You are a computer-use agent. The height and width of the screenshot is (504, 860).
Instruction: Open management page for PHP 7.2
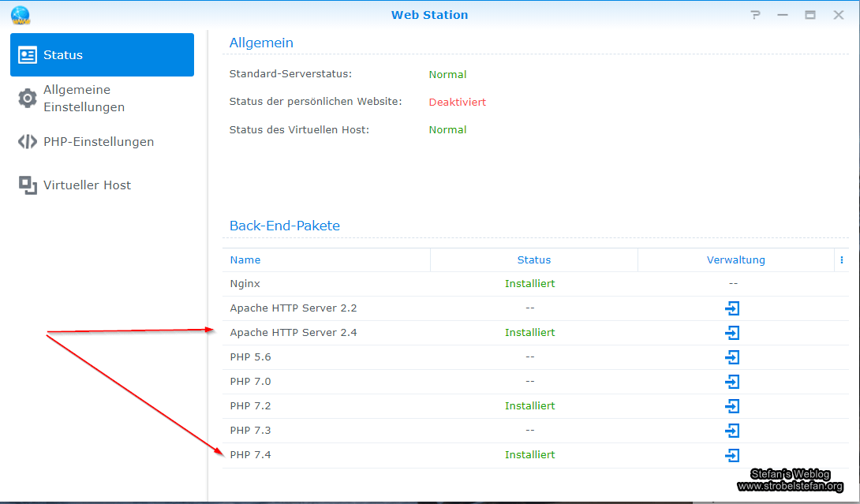pos(732,405)
